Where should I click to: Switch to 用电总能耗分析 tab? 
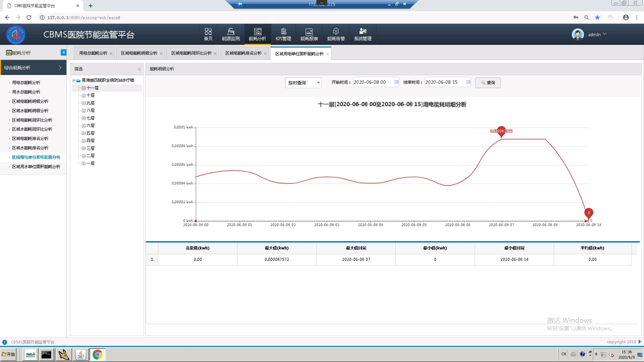(93, 53)
